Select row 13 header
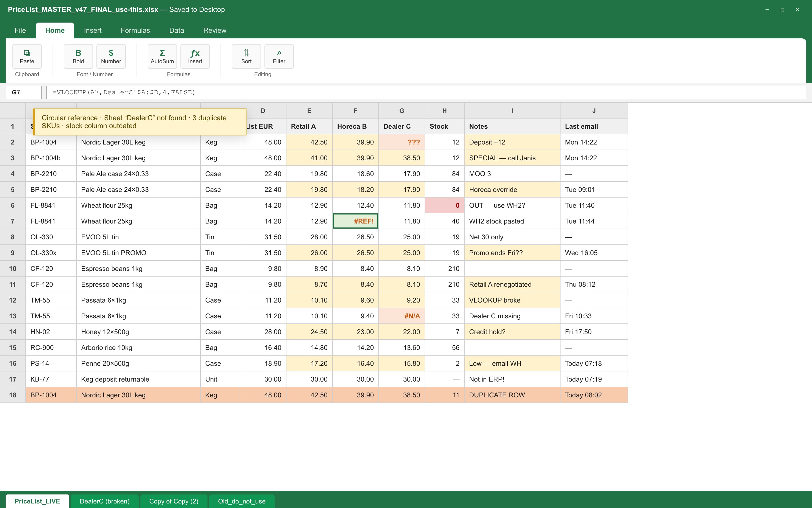This screenshot has width=812, height=508. [x=13, y=316]
